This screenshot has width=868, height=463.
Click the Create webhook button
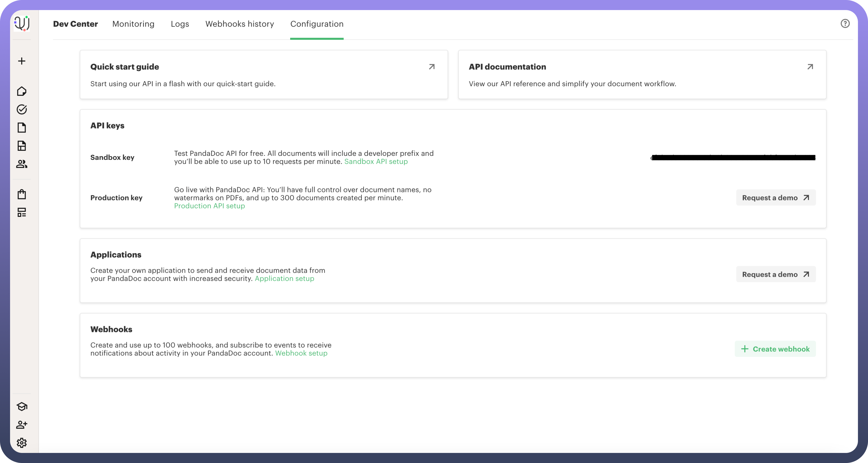775,349
